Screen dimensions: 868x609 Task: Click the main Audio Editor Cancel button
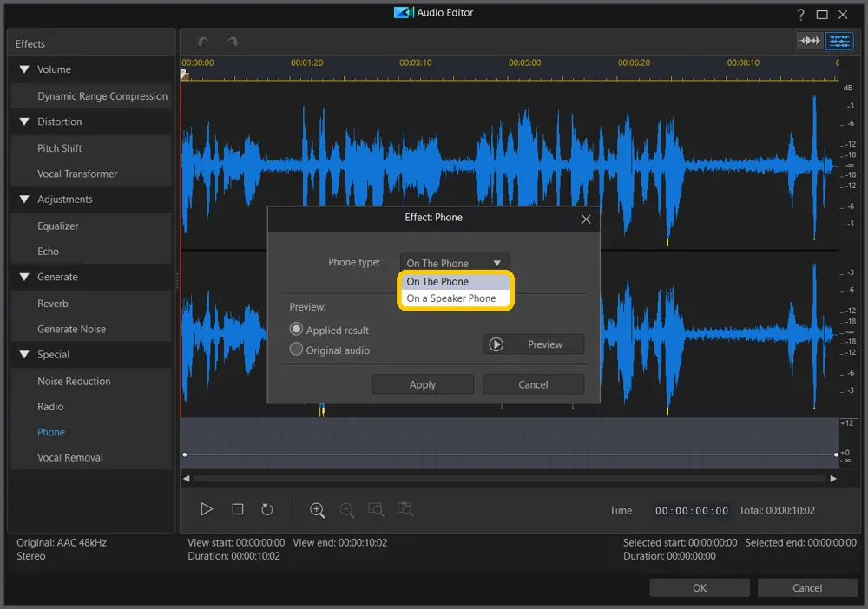(x=807, y=588)
